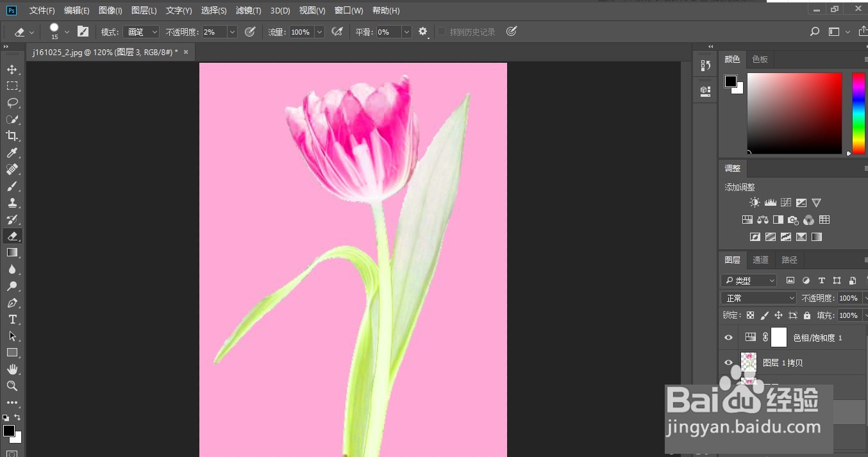This screenshot has width=868, height=457.
Task: Toggle pressure for size button
Action: click(x=511, y=31)
